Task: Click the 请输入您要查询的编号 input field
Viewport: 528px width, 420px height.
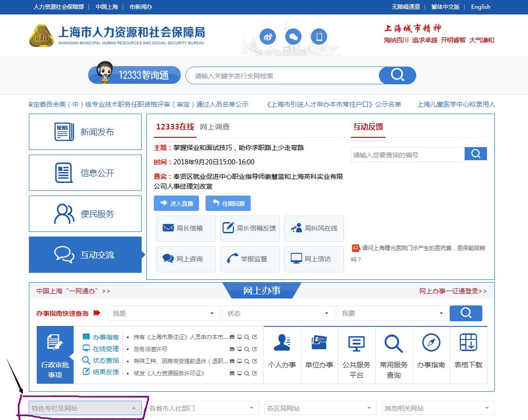Action: coord(407,155)
